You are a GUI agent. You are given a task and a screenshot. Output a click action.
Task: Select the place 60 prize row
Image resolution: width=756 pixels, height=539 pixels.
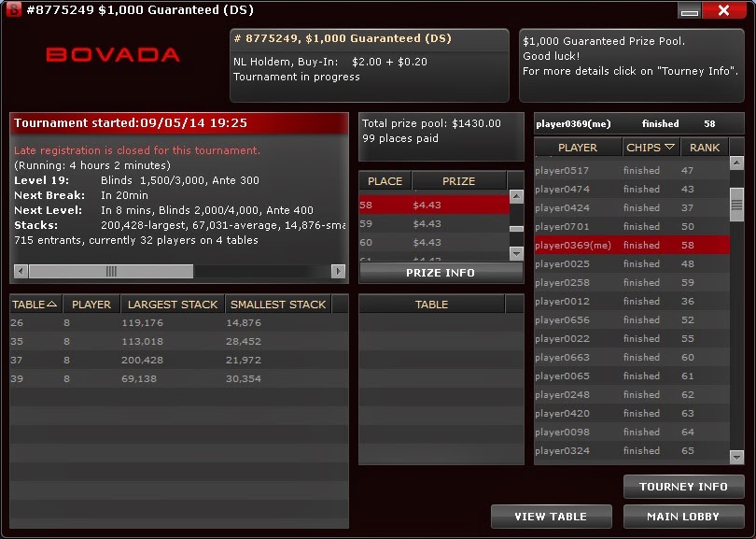(x=434, y=242)
